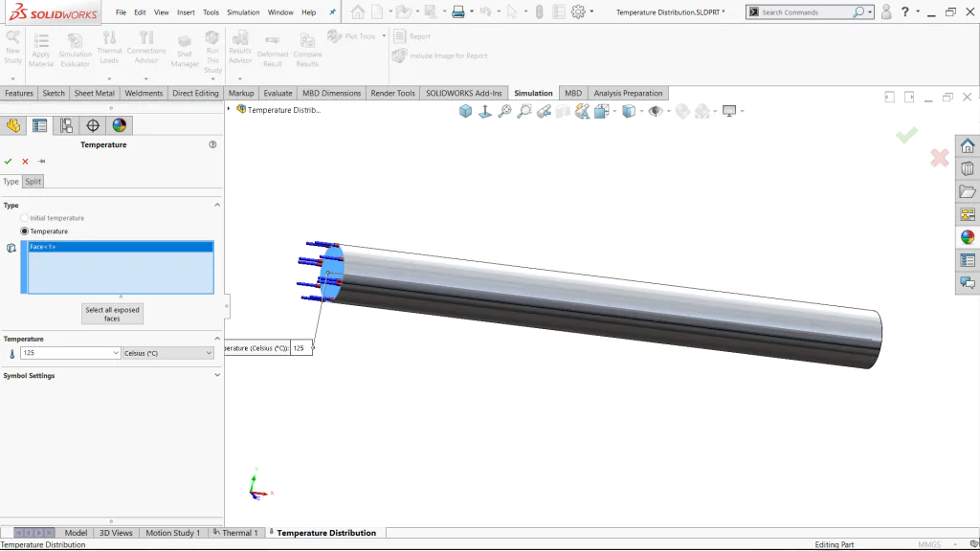Open the temperature value 125 dropdown arrow

click(x=116, y=353)
